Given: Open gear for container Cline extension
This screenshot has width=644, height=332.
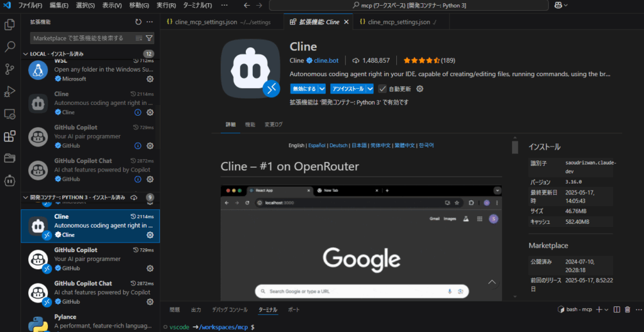Looking at the screenshot, I should (150, 235).
